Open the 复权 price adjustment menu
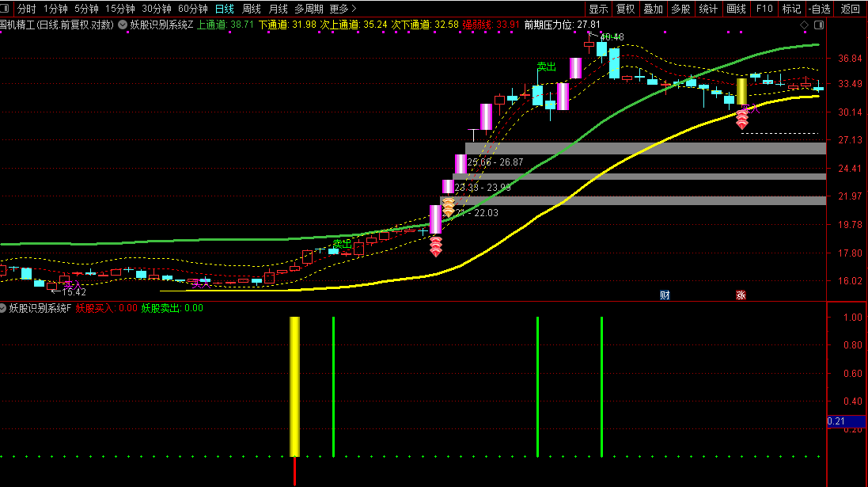The image size is (868, 487). pyautogui.click(x=626, y=9)
